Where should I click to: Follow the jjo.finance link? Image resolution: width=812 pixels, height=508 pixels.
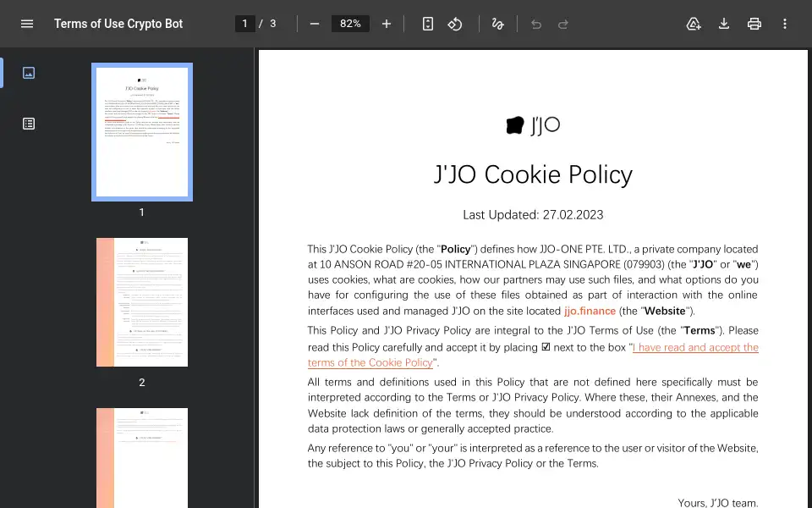[x=590, y=311]
